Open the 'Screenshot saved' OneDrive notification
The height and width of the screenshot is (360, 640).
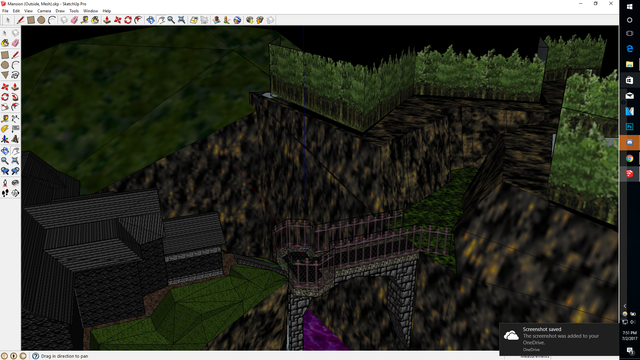coord(559,340)
